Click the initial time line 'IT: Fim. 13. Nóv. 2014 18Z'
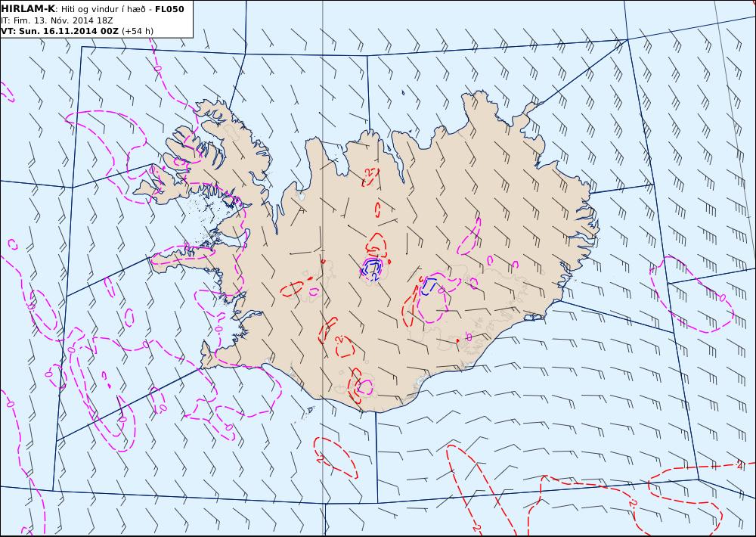This screenshot has width=756, height=537. (x=57, y=20)
